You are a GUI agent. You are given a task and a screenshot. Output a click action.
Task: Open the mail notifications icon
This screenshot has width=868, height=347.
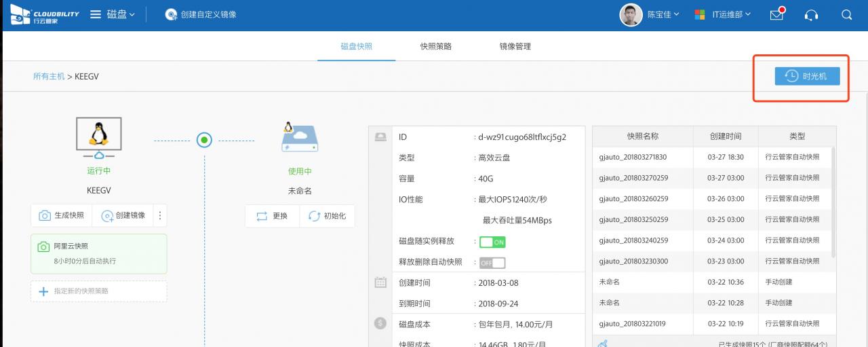[777, 14]
